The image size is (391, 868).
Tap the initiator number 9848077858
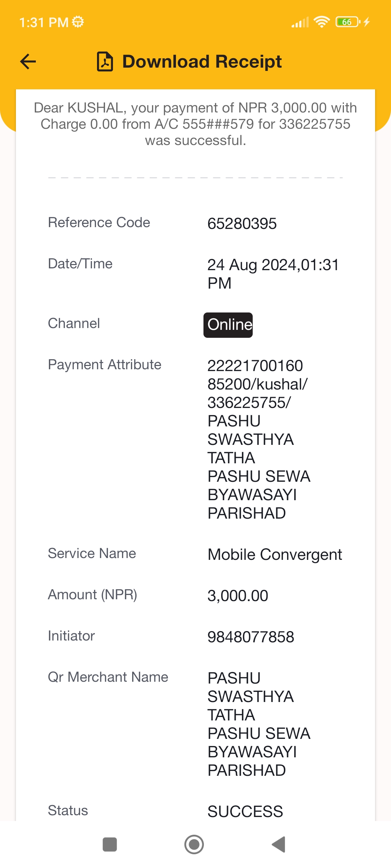click(x=251, y=637)
